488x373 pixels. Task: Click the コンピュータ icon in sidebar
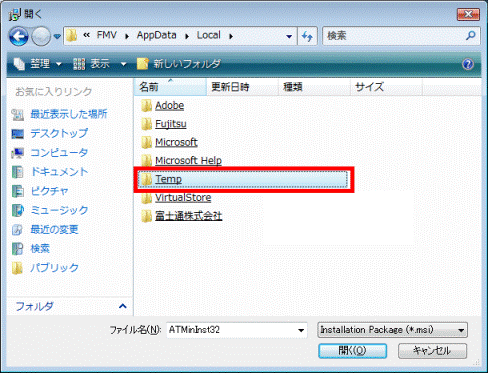pos(18,153)
